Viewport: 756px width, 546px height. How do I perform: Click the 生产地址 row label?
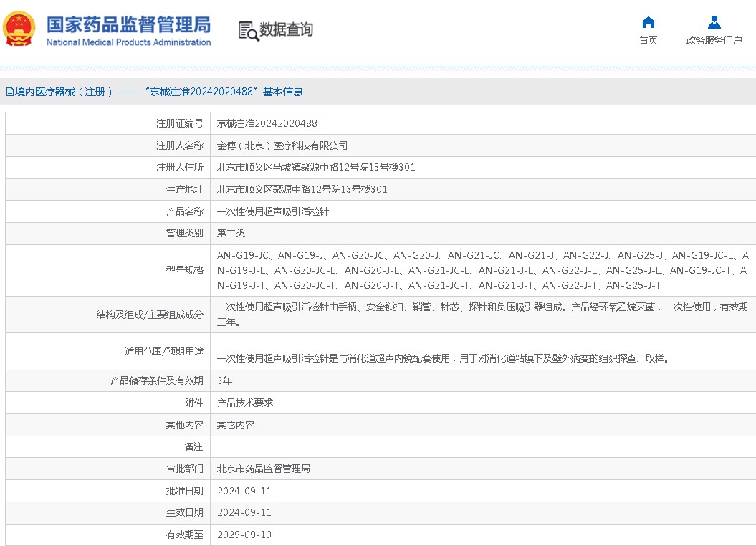(185, 189)
